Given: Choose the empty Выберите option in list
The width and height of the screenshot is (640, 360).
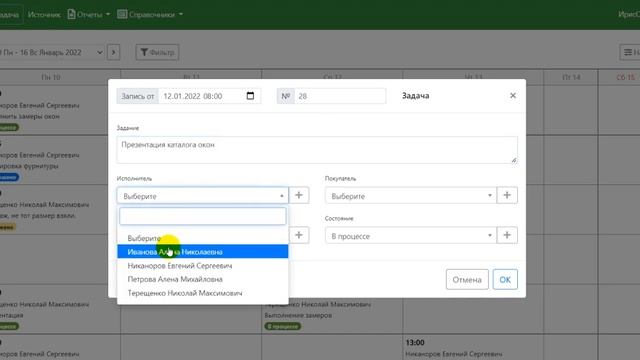Looking at the screenshot, I should pos(203,238).
